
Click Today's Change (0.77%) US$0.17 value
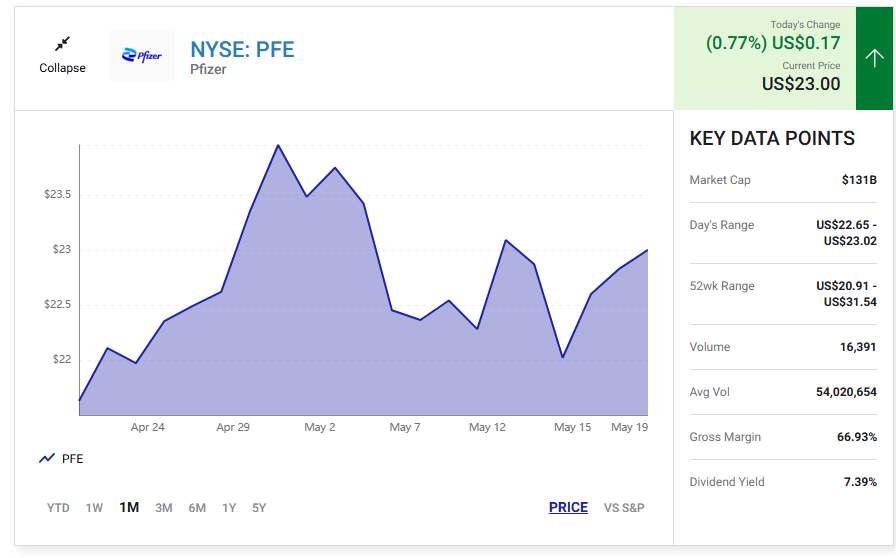point(773,43)
